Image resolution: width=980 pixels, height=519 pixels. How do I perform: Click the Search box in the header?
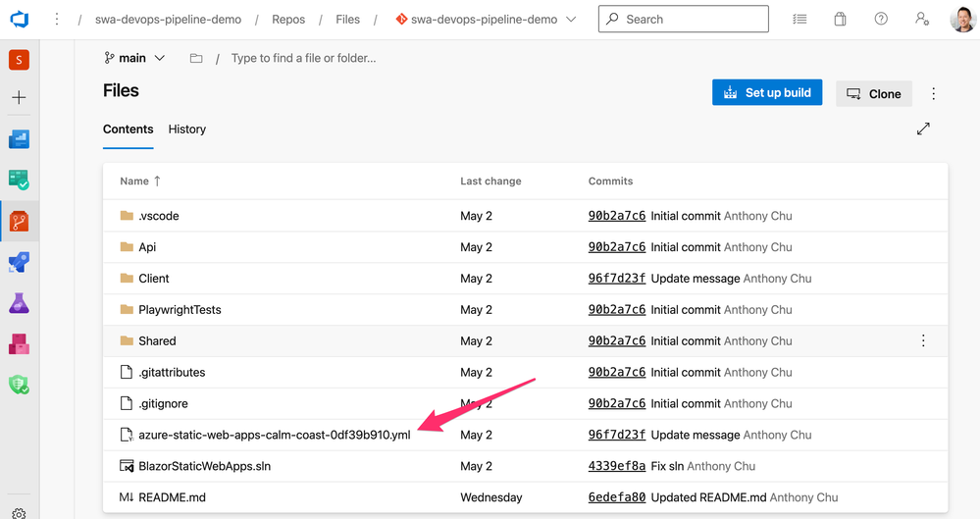click(x=684, y=19)
